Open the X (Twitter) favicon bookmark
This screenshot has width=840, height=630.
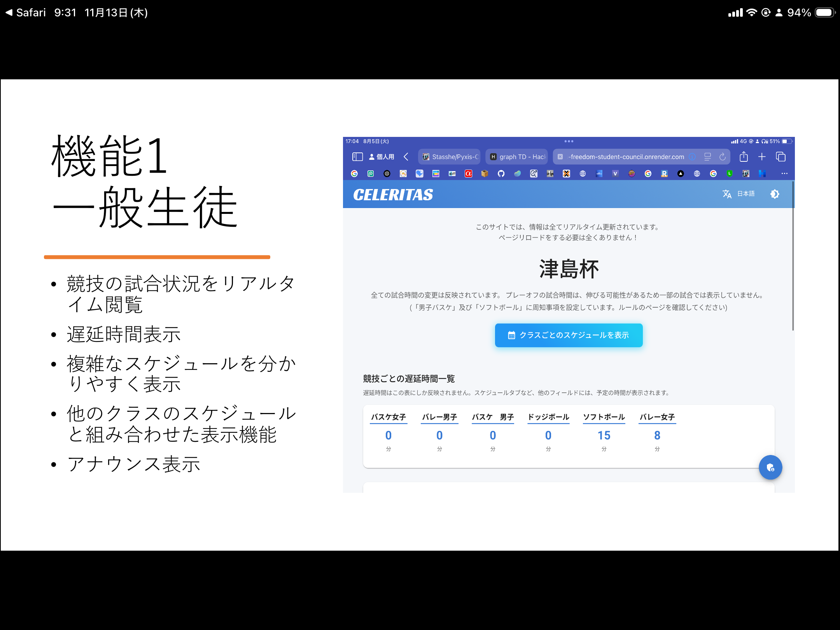[566, 173]
